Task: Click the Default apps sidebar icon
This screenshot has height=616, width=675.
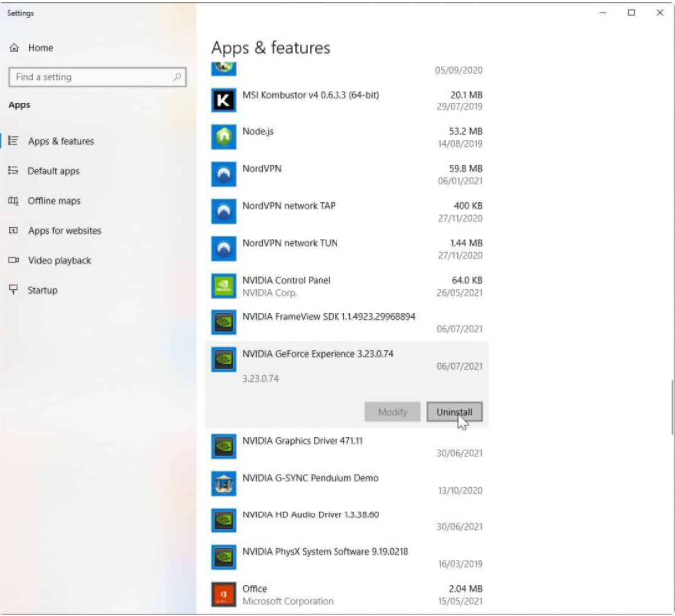Action: pos(13,171)
